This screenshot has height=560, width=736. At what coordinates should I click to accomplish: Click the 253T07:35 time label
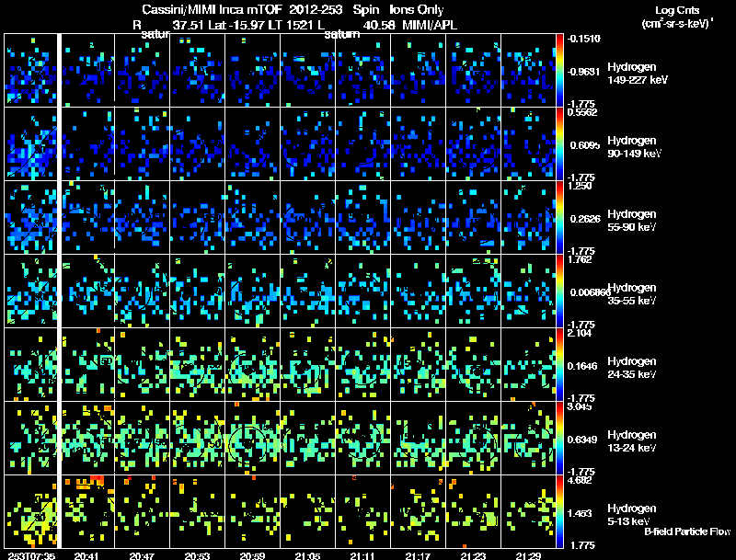pos(31,555)
